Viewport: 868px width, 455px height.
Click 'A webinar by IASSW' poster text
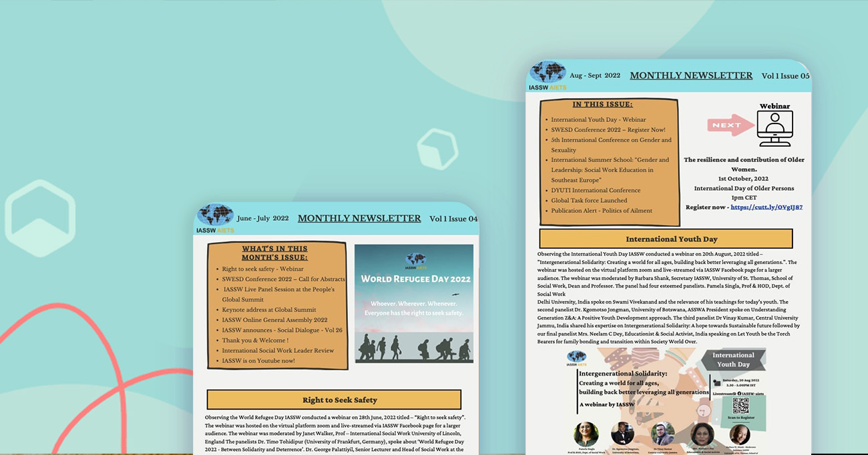point(607,404)
